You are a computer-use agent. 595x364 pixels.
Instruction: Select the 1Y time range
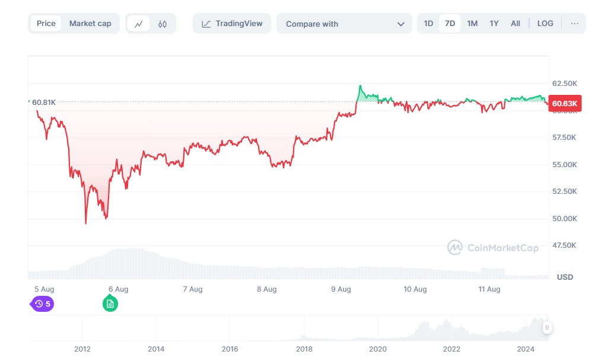point(494,24)
